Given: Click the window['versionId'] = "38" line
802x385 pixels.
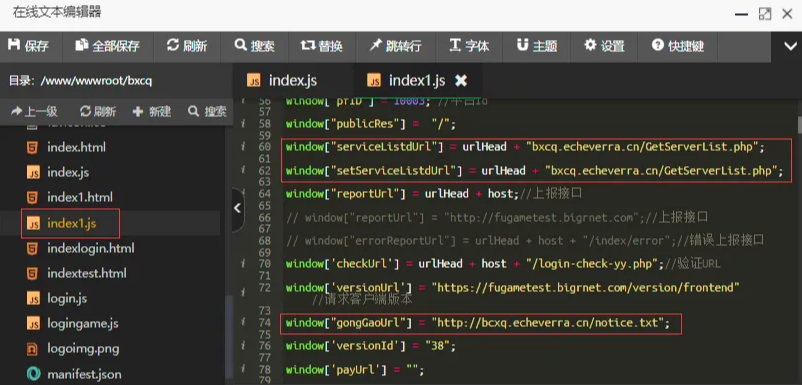Looking at the screenshot, I should tap(371, 347).
